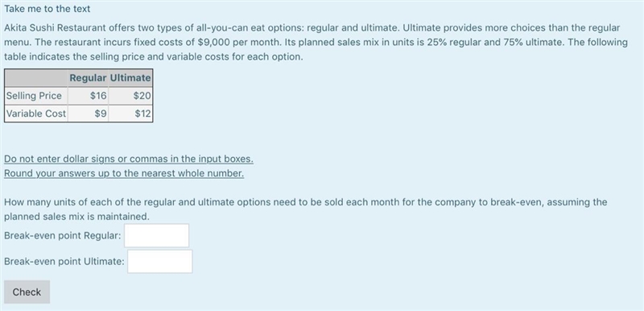Focus the Break-even point Ultimate input box

point(159,261)
